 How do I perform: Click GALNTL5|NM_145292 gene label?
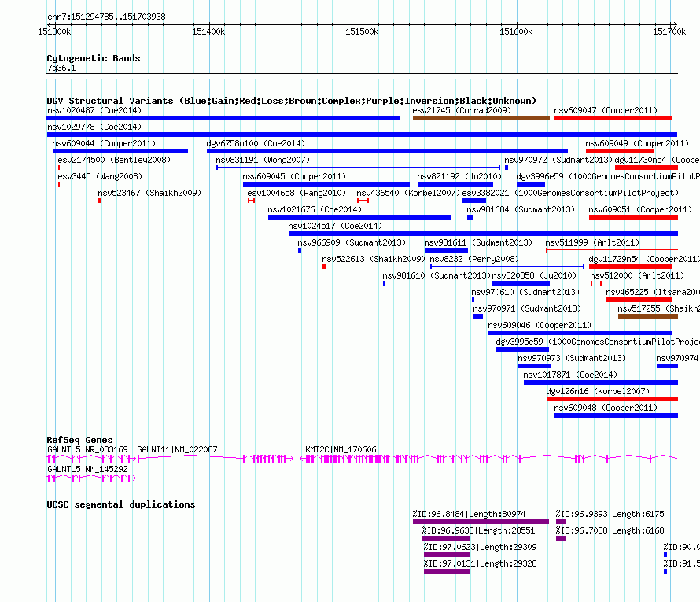tap(87, 469)
